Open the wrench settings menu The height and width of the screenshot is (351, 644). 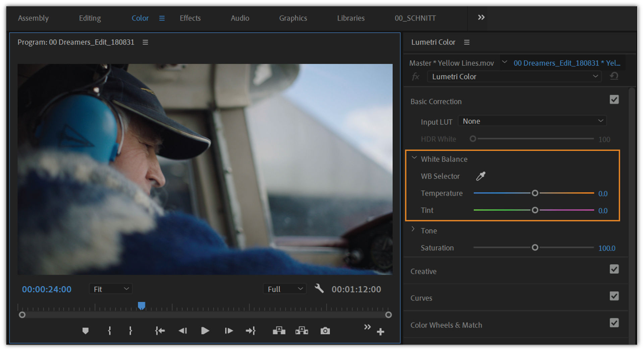pos(319,289)
